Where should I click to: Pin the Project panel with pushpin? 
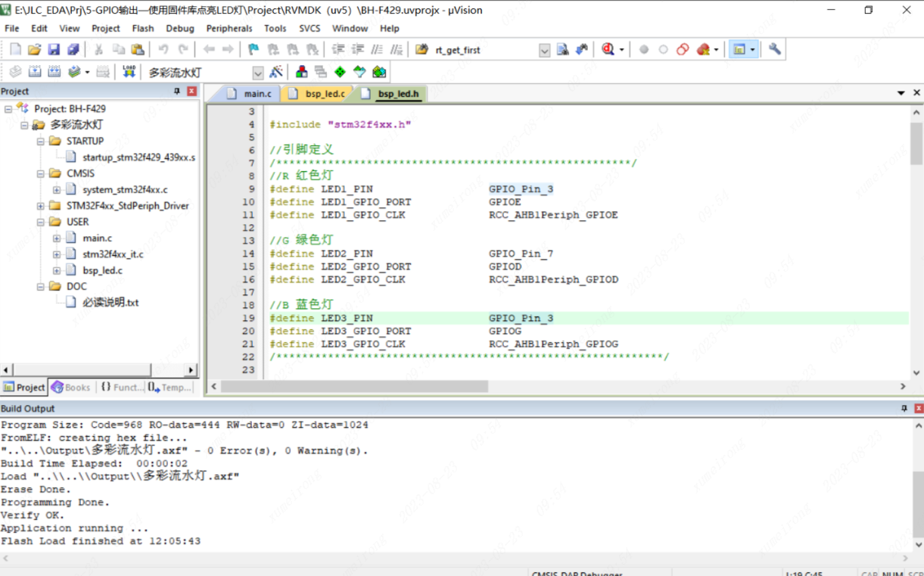pos(177,92)
